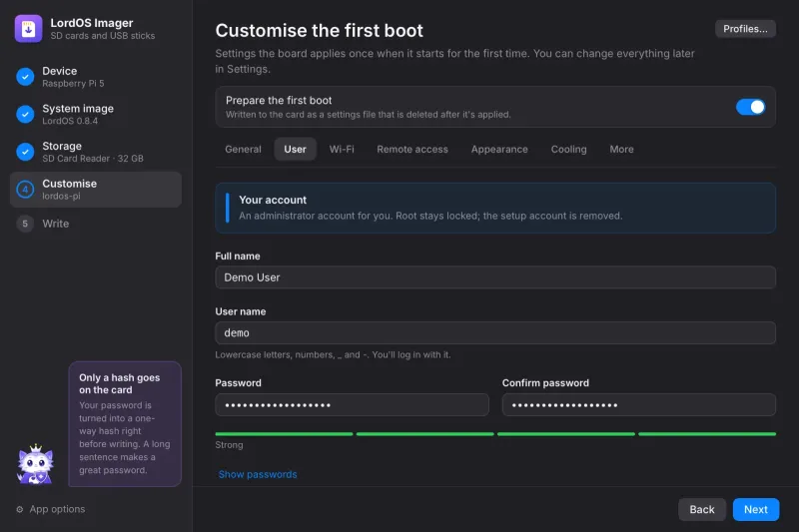The image size is (799, 532).
Task: Click the User name label
Action: click(241, 311)
